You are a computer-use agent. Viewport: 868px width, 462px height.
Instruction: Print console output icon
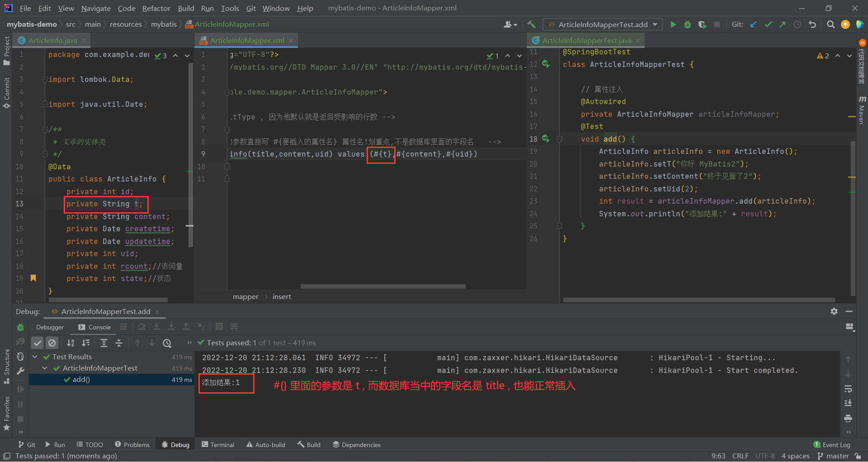click(848, 418)
